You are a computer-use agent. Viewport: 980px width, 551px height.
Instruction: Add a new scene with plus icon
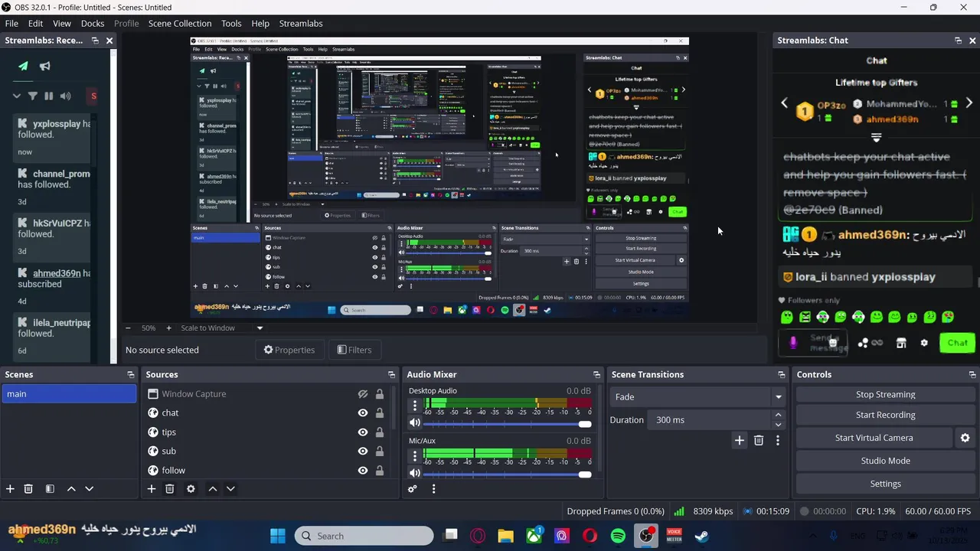point(10,488)
